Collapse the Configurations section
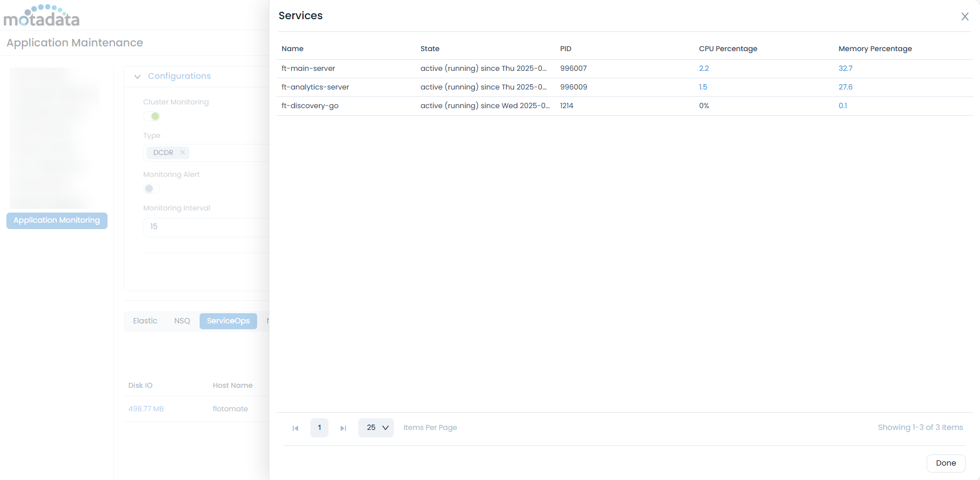The image size is (980, 480). 137,76
